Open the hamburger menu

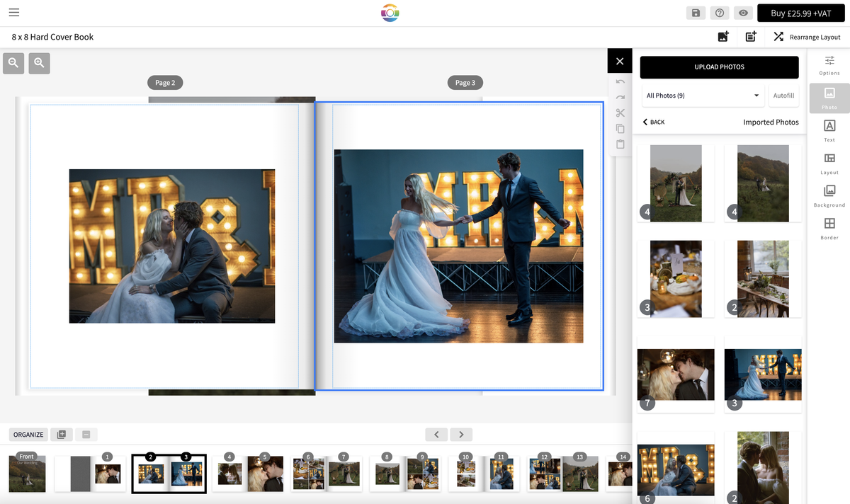14,12
